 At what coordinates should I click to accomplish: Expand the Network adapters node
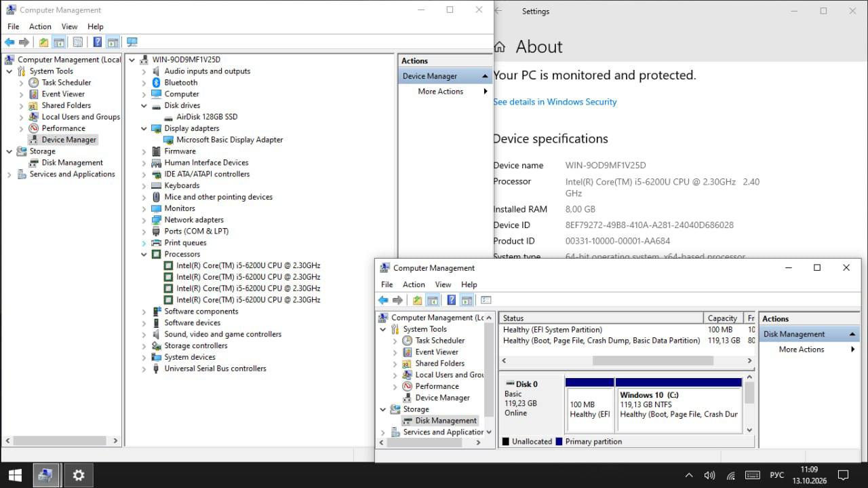144,220
